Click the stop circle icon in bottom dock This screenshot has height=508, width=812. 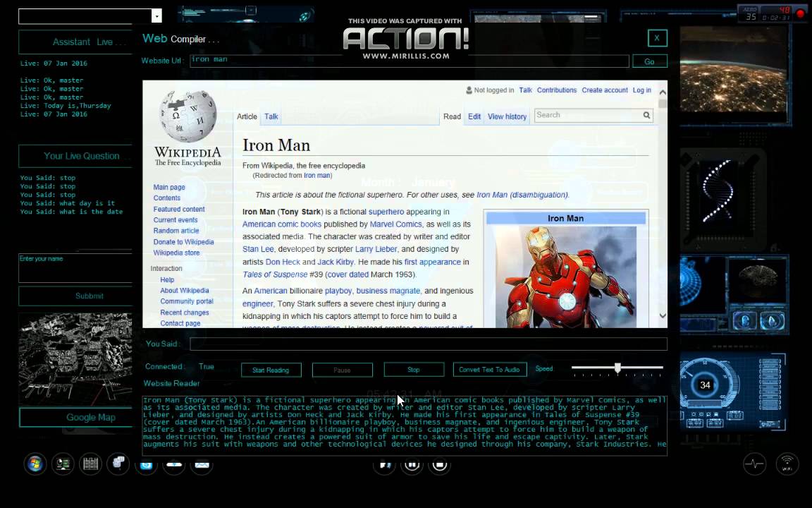(440, 465)
